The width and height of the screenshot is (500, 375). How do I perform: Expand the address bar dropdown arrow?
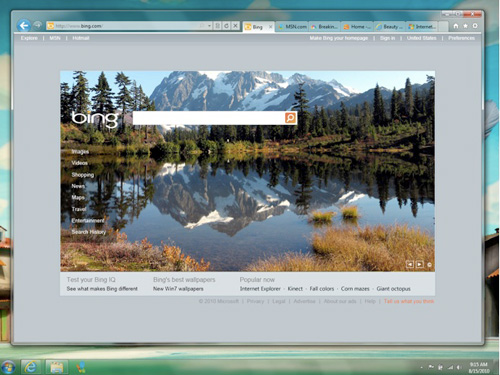pos(209,26)
